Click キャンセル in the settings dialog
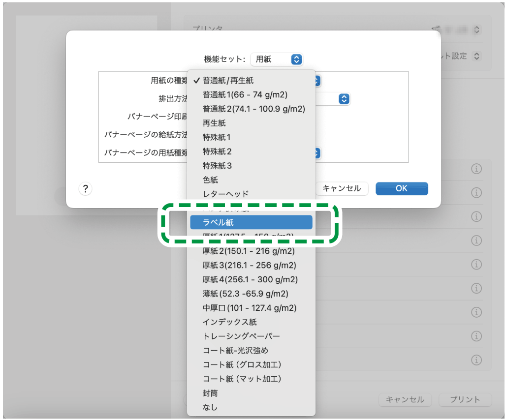506x420 pixels. pyautogui.click(x=342, y=188)
